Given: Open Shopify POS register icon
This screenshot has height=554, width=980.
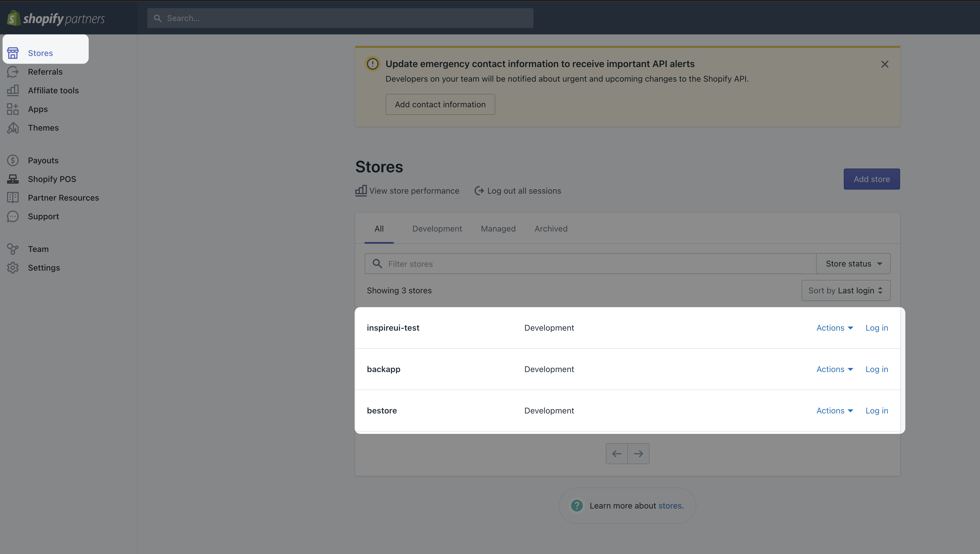Looking at the screenshot, I should 13,179.
